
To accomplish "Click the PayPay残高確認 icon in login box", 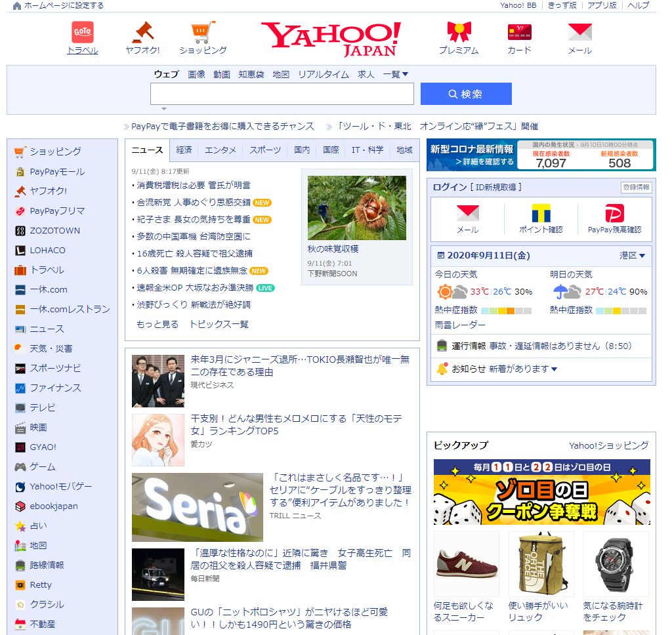I will coord(615,212).
